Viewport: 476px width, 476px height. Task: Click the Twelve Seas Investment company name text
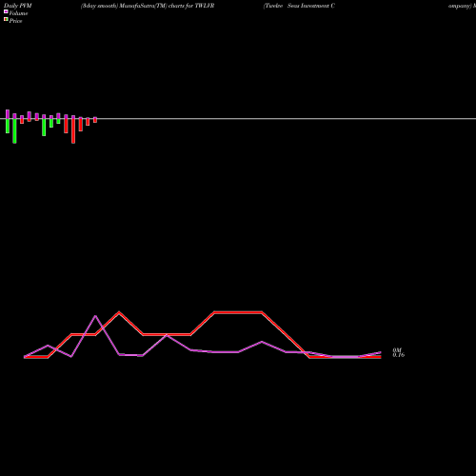click(299, 6)
